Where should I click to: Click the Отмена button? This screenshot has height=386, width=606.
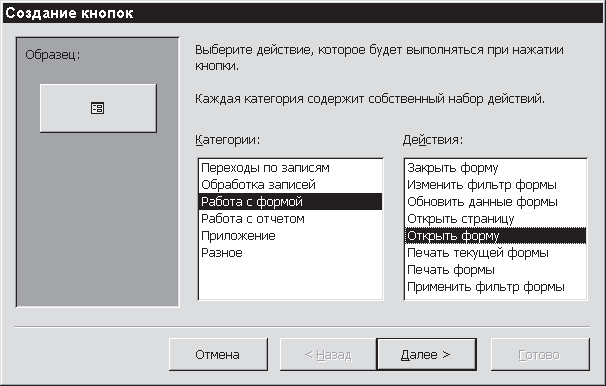(x=218, y=354)
